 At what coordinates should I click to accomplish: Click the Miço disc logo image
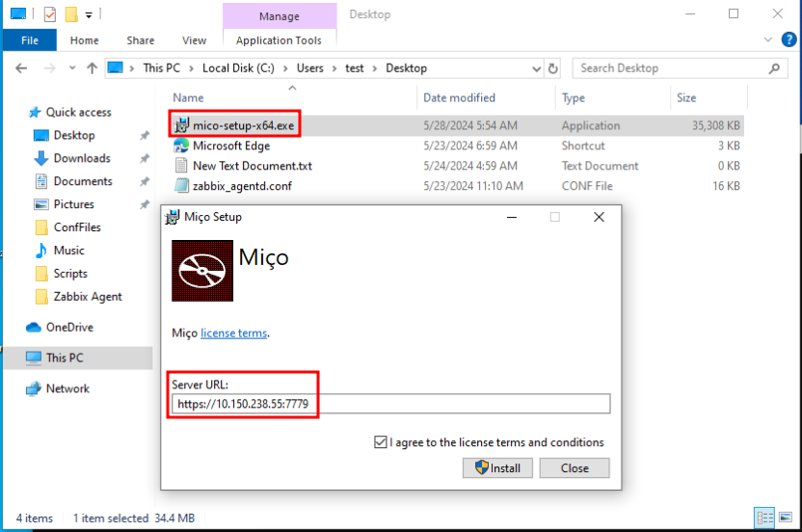(x=202, y=271)
